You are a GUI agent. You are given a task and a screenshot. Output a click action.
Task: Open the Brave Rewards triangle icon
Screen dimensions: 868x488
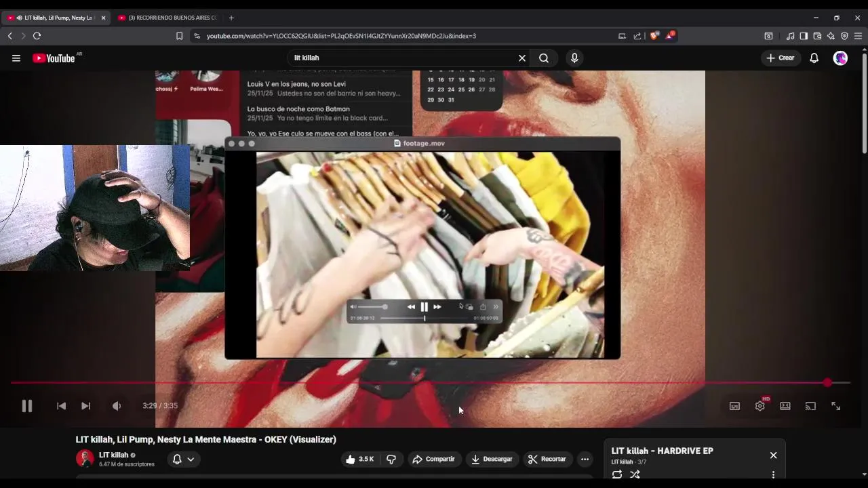(670, 36)
